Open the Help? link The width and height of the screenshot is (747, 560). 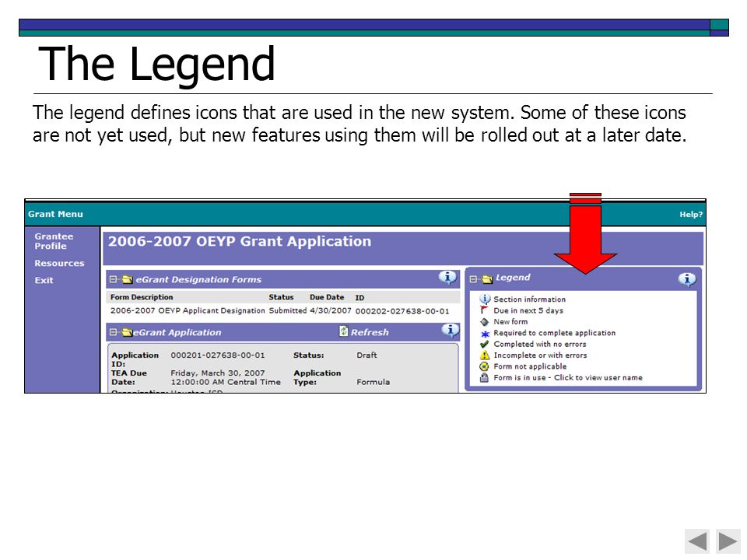click(691, 215)
